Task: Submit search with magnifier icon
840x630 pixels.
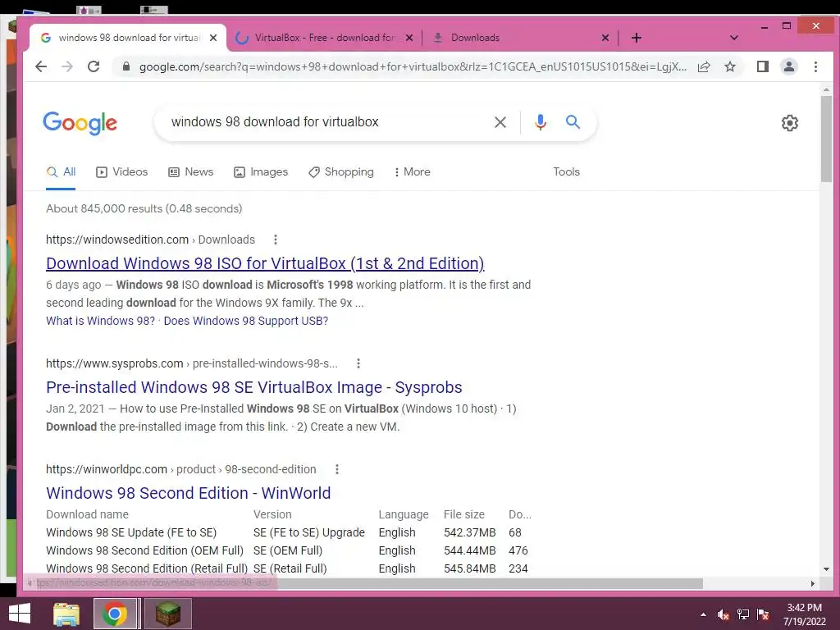Action: [573, 122]
